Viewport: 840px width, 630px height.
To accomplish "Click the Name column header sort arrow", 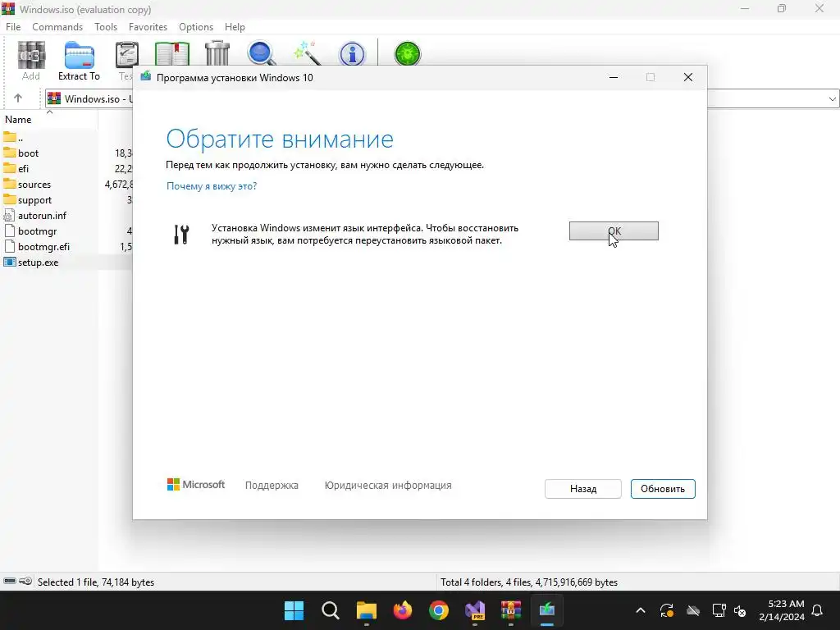I will click(50, 112).
